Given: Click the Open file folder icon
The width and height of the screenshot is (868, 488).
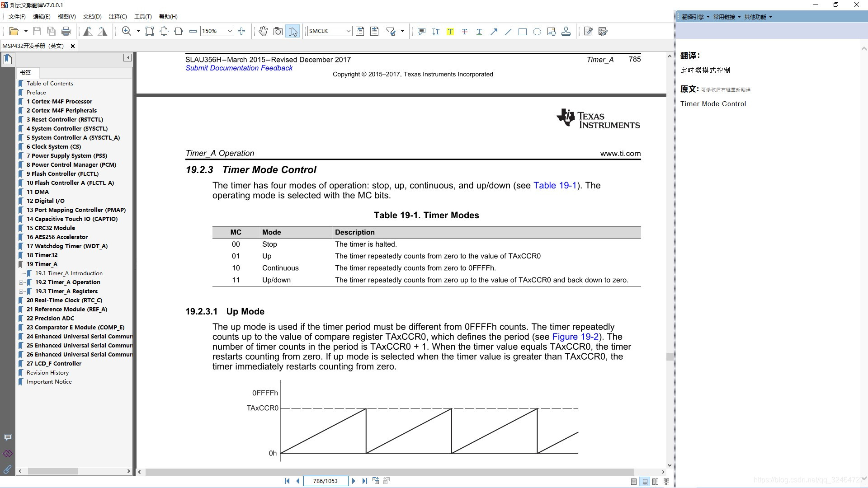Looking at the screenshot, I should click(14, 31).
